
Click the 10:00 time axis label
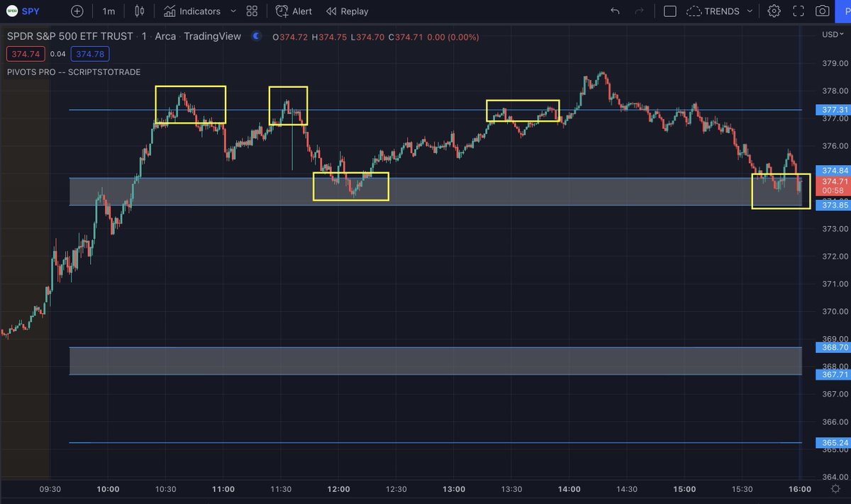108,488
